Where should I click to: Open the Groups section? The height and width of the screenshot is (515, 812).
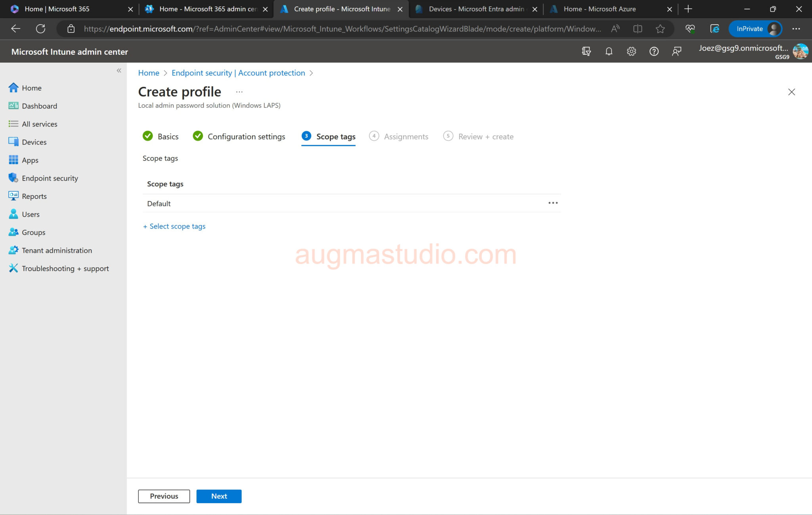[x=33, y=232]
